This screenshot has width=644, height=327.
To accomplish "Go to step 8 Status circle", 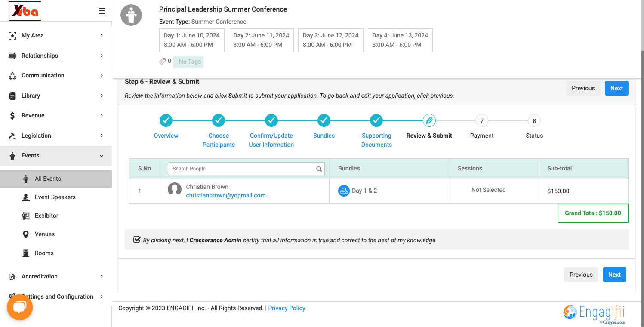I will coord(534,120).
